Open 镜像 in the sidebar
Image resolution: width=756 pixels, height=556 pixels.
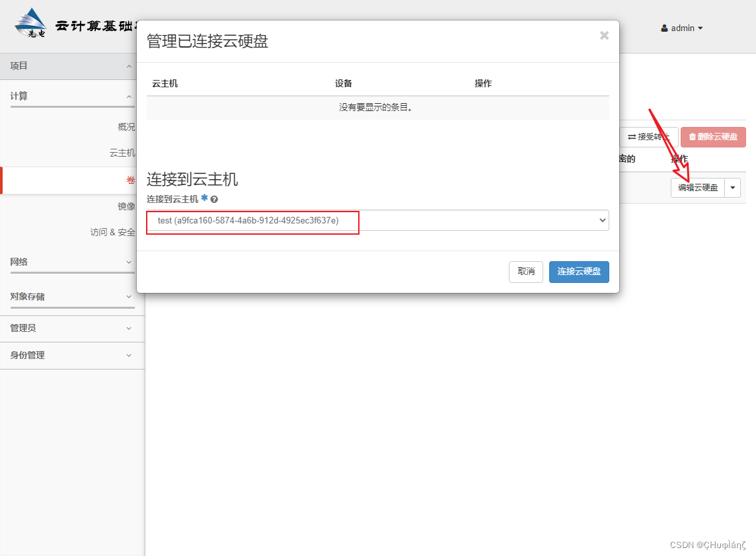[x=126, y=206]
